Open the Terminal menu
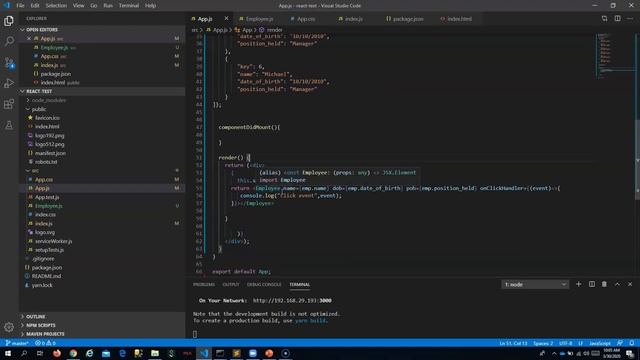 129,5
